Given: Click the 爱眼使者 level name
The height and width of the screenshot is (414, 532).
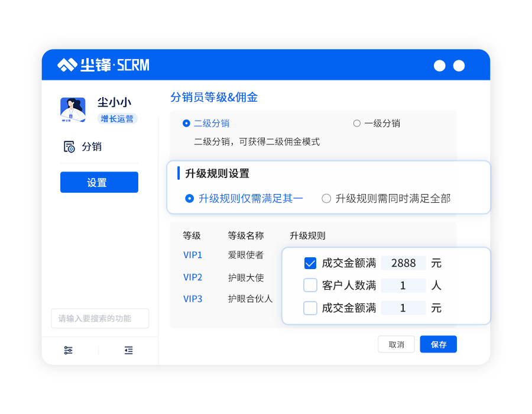Looking at the screenshot, I should pos(246,255).
